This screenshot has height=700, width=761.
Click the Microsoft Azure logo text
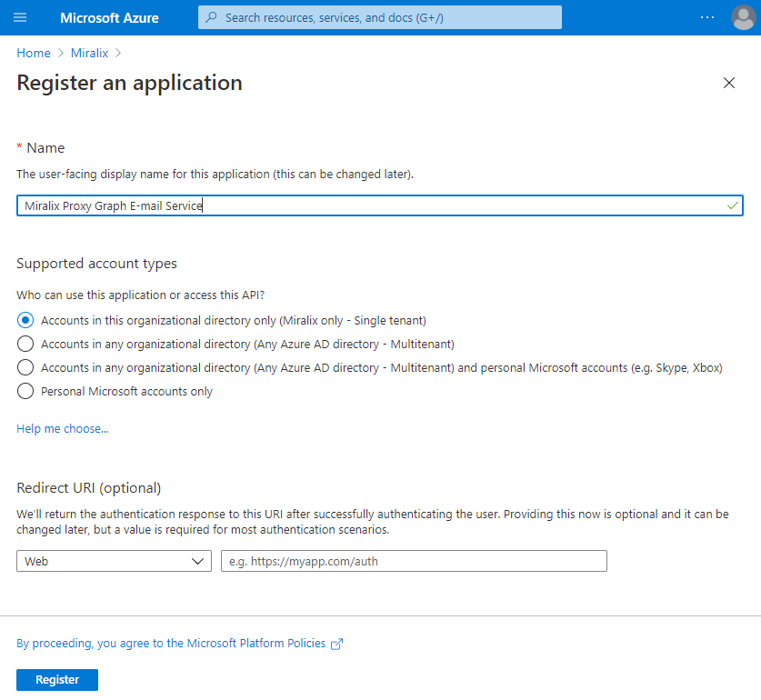pyautogui.click(x=109, y=18)
